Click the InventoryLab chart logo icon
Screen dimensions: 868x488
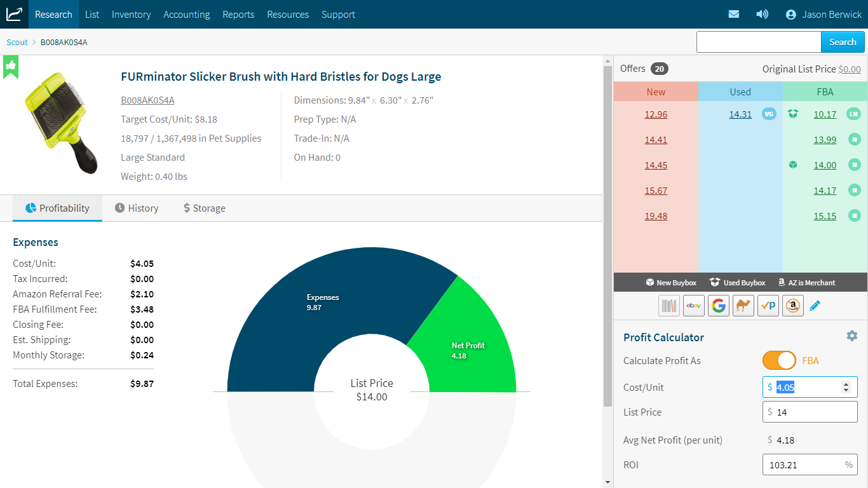coord(14,14)
